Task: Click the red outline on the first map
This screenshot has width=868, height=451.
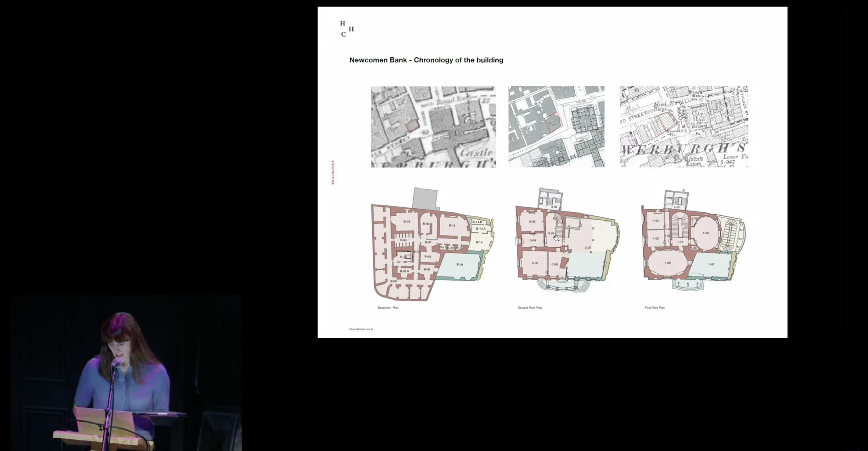Action: (x=412, y=126)
